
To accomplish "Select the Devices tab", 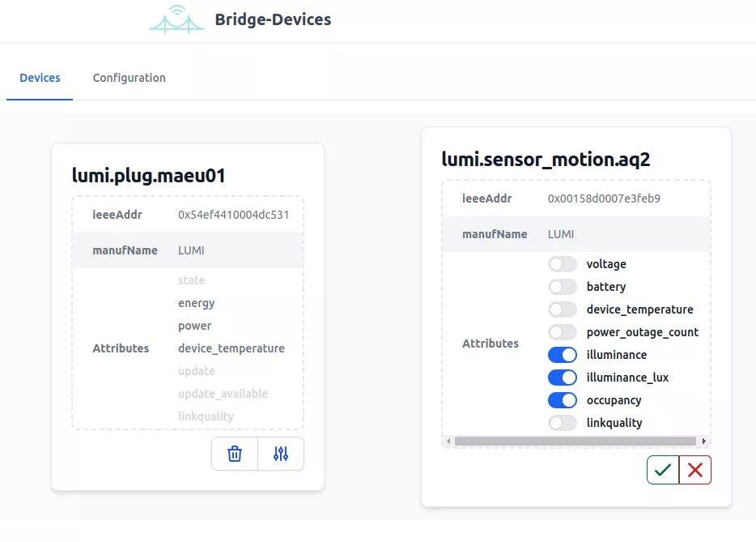I will point(39,78).
